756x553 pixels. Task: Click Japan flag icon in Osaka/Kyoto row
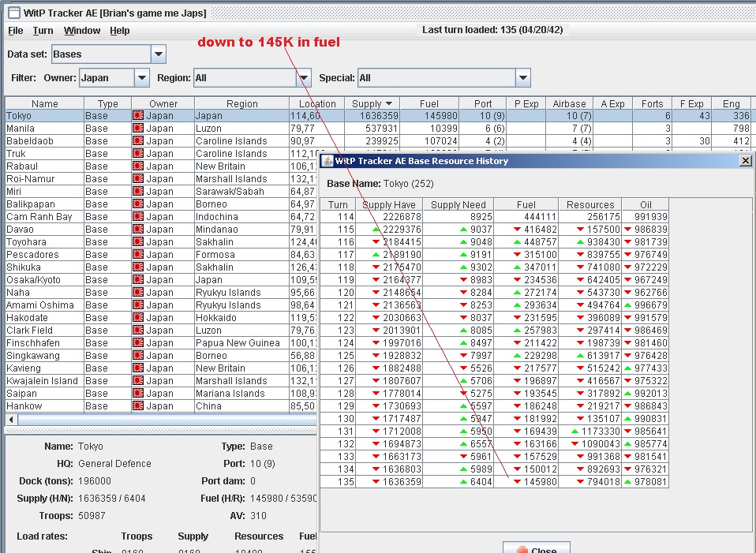pos(138,279)
